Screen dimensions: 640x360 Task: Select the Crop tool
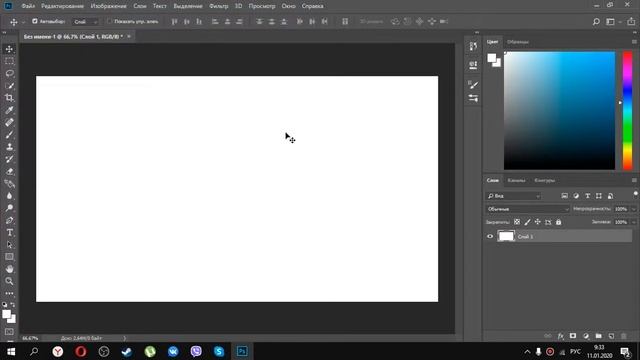pyautogui.click(x=9, y=98)
